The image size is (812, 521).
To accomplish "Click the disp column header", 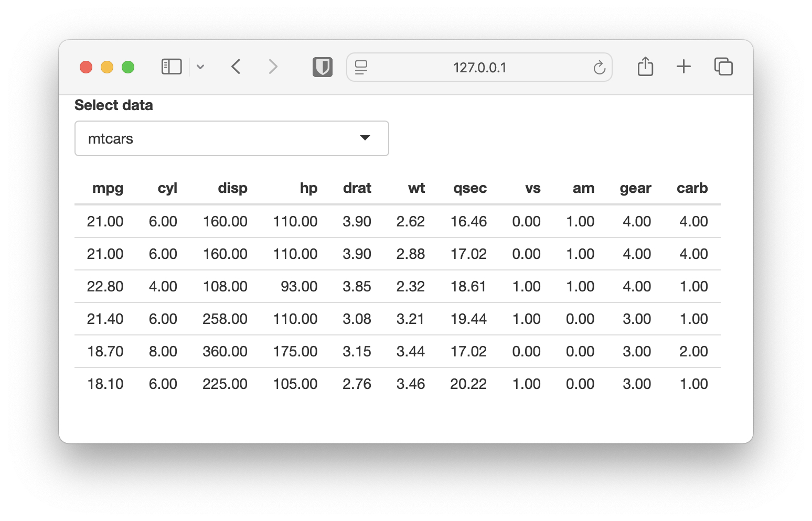I will [x=232, y=188].
